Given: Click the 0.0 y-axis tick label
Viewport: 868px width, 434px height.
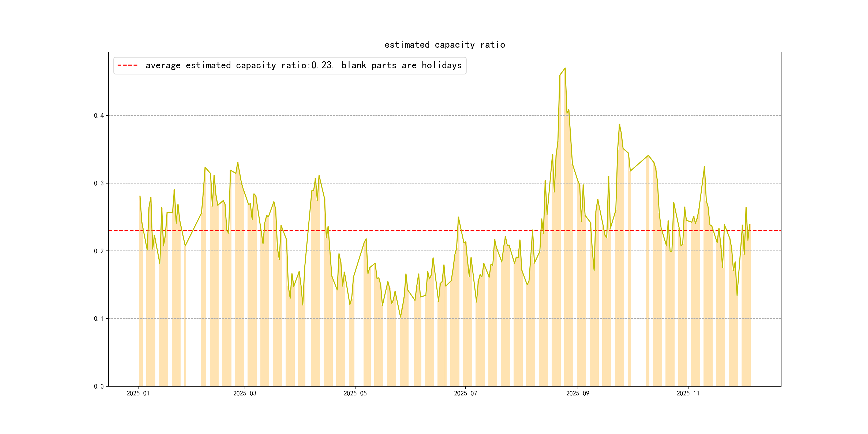Looking at the screenshot, I should coord(99,387).
